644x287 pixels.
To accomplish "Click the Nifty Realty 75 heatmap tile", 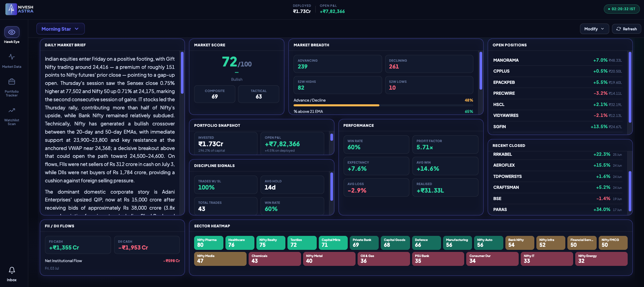I will point(271,243).
